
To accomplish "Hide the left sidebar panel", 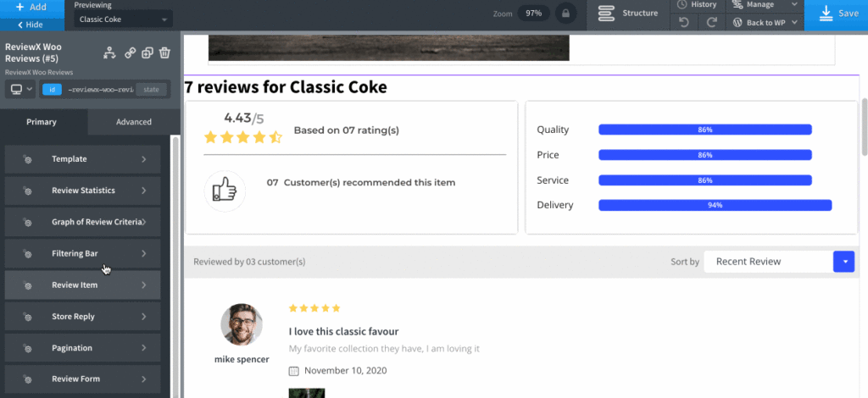I will [31, 25].
